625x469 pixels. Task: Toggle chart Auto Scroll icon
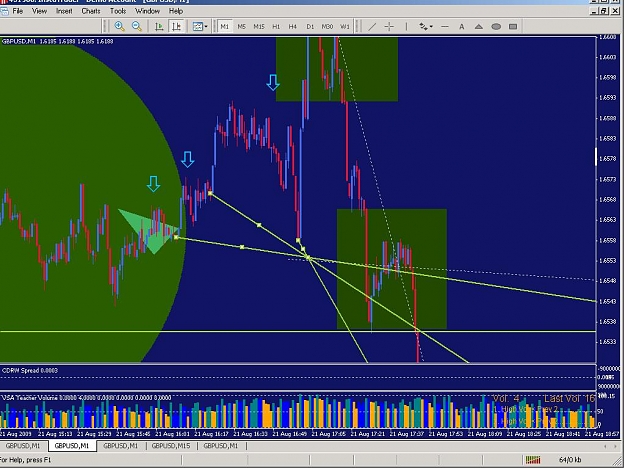point(159,26)
